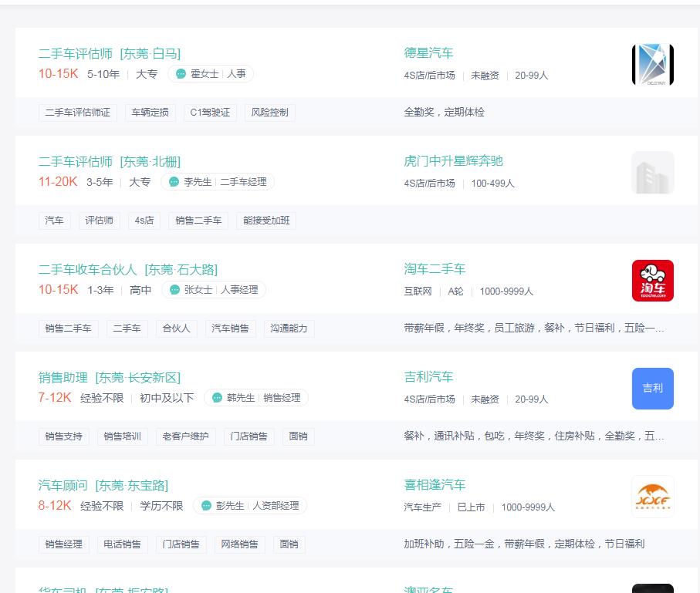Click the 销售培训 tag
Image resolution: width=700 pixels, height=593 pixels.
click(122, 436)
